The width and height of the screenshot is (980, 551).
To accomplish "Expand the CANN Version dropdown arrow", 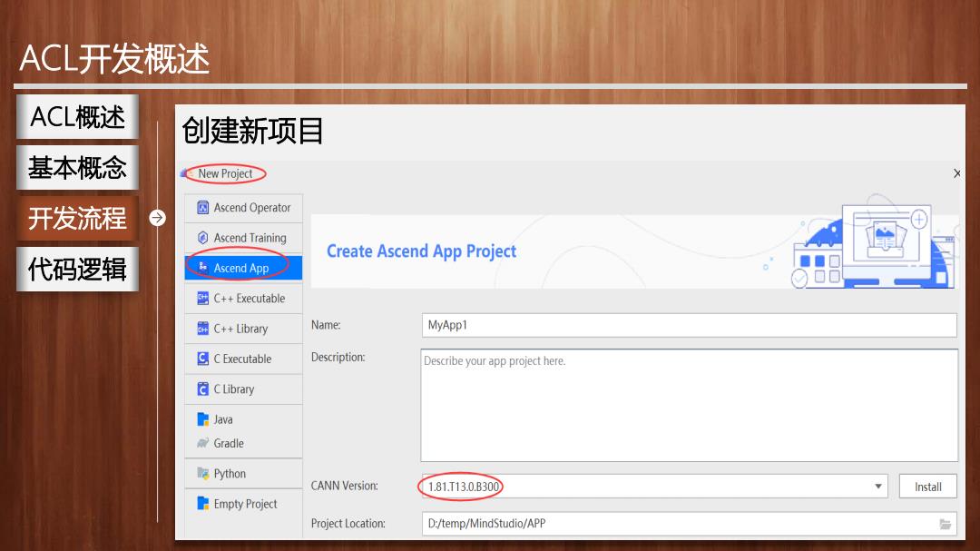I will [878, 486].
